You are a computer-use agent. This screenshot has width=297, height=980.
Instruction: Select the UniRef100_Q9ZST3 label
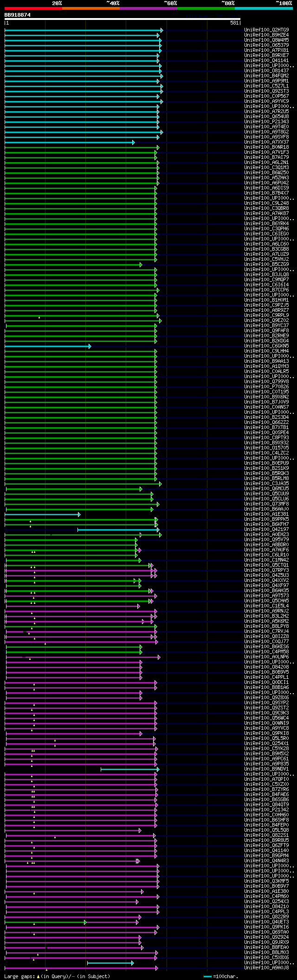click(266, 91)
